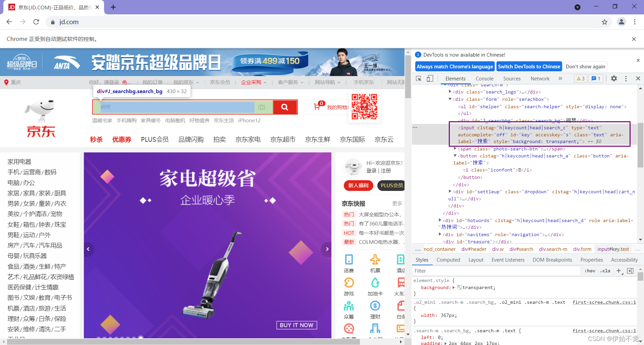Viewport: 644px width, 345px height.
Task: Expand the div id settleup node
Action: tap(450, 192)
